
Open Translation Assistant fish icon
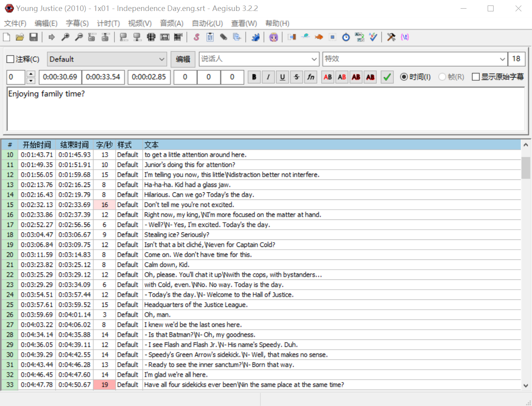pyautogui.click(x=319, y=37)
